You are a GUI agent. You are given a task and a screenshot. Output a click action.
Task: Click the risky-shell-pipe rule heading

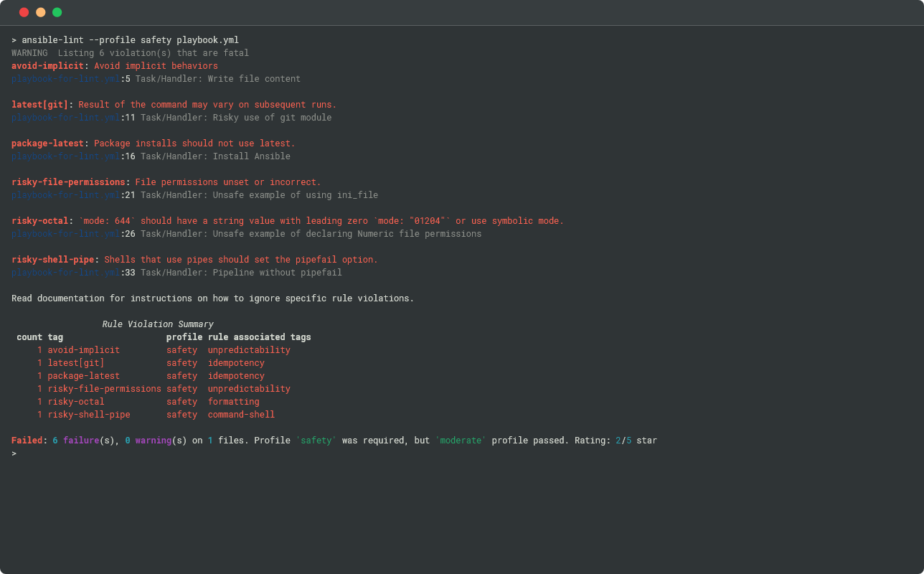click(x=52, y=260)
